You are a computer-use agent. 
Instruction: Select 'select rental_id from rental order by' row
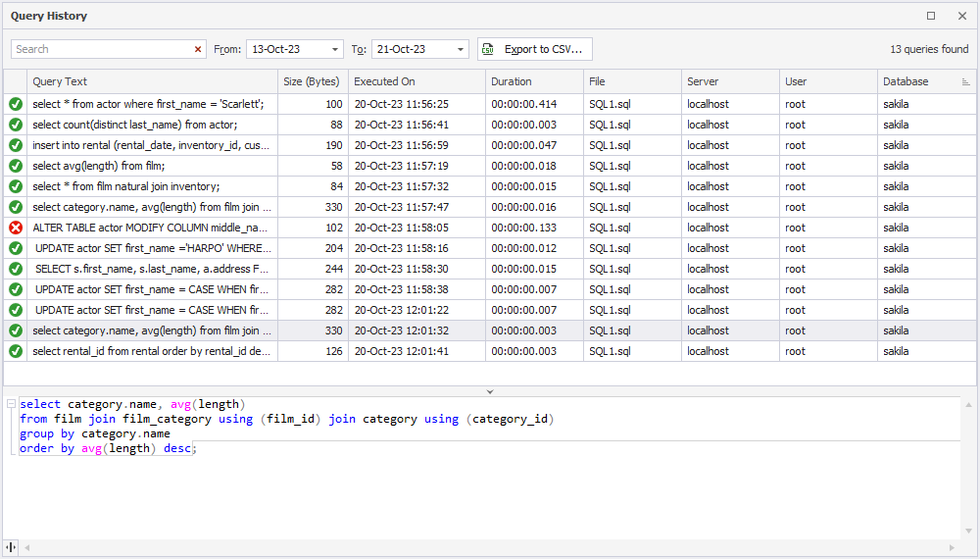tap(490, 351)
